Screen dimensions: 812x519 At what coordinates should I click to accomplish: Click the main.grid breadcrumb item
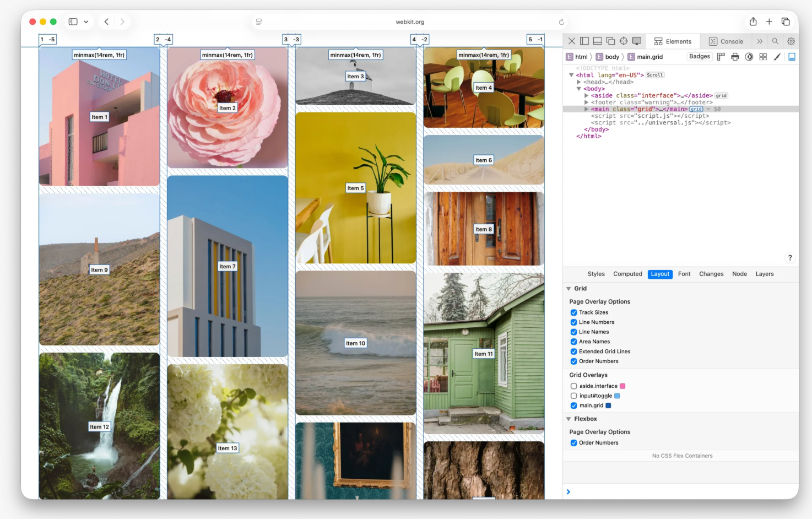646,57
